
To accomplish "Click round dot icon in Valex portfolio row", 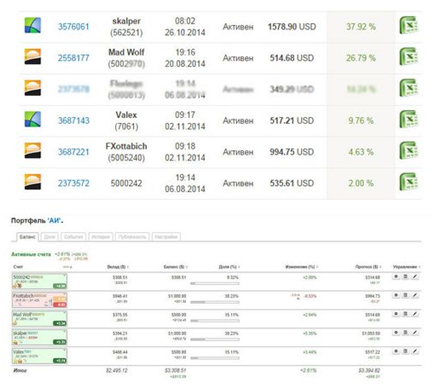I will (x=396, y=351).
